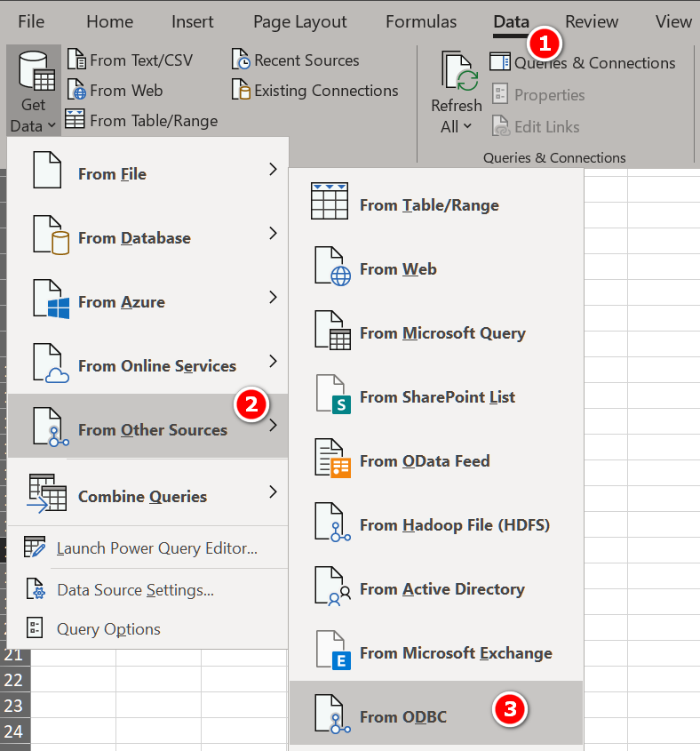The height and width of the screenshot is (751, 700).
Task: Choose From Microsoft Query menu entry
Action: tap(437, 333)
